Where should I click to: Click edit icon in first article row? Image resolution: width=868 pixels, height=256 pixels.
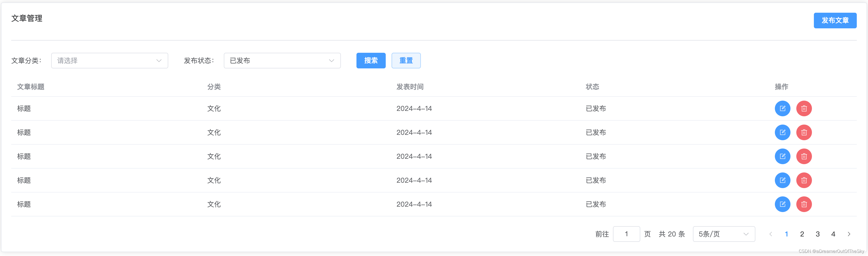pos(782,108)
